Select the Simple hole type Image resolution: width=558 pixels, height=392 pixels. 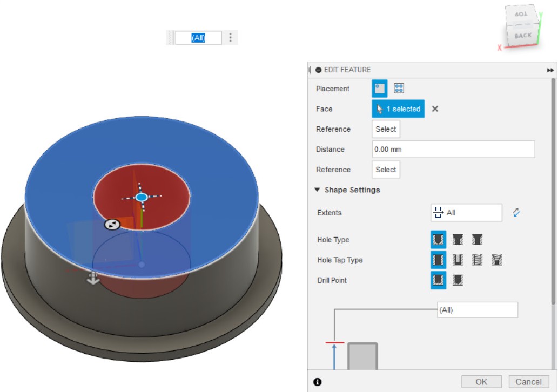tap(438, 240)
